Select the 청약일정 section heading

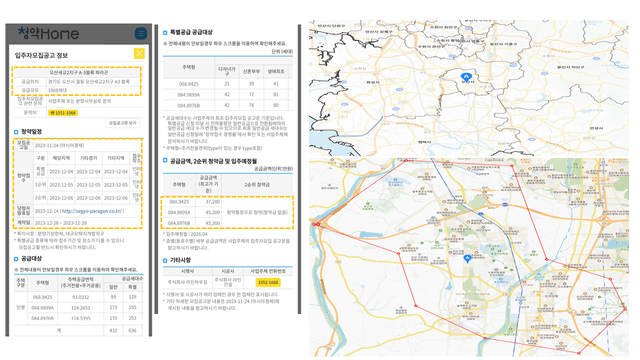(x=31, y=131)
